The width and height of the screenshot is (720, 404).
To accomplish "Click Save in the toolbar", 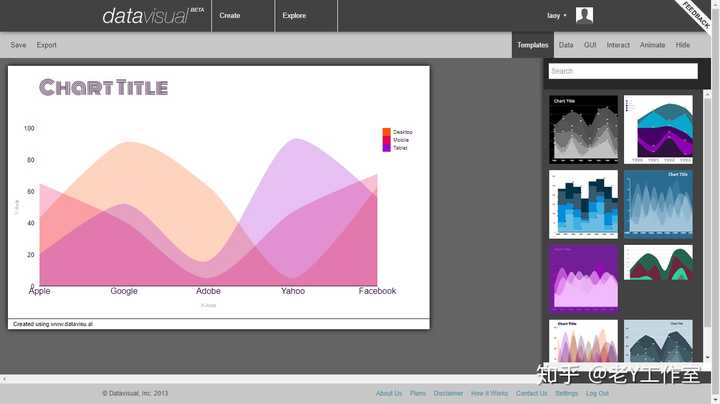I will [18, 45].
